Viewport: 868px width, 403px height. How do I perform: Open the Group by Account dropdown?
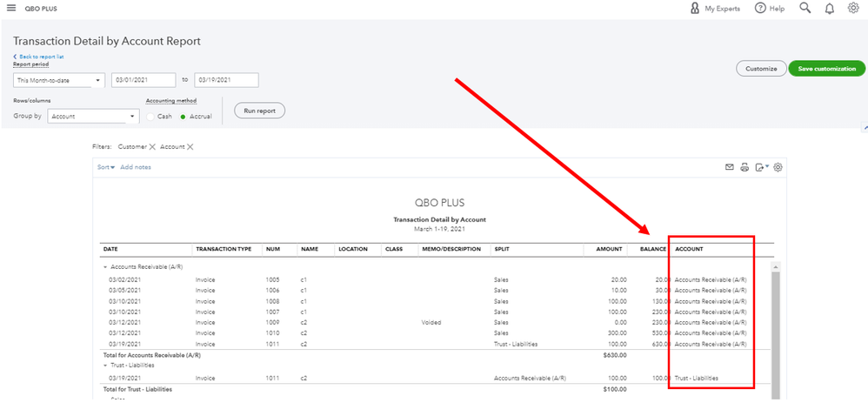click(93, 117)
